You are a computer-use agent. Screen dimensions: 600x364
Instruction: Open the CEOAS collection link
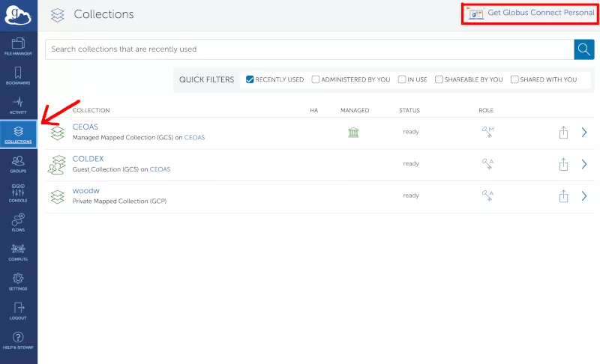coord(85,127)
